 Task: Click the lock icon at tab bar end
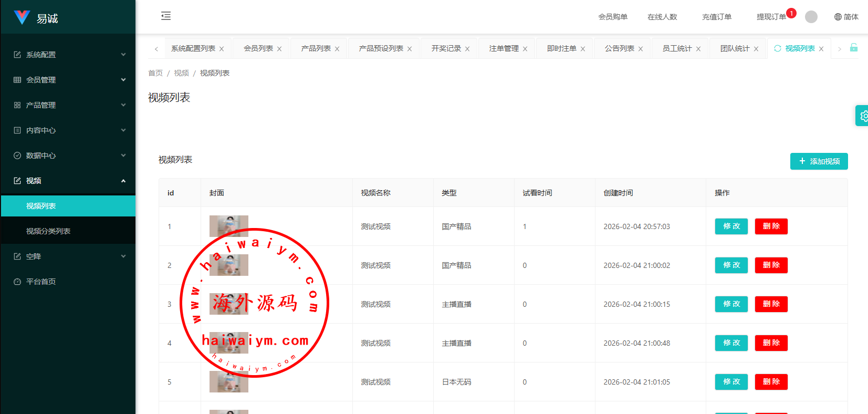854,48
